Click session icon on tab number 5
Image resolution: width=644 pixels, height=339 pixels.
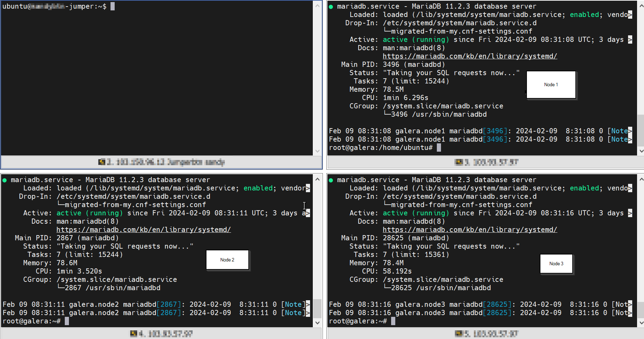click(x=459, y=333)
